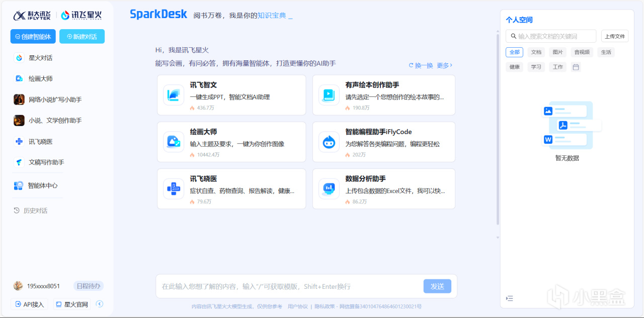Click 讯飞晓医 card cross icon

click(x=174, y=189)
